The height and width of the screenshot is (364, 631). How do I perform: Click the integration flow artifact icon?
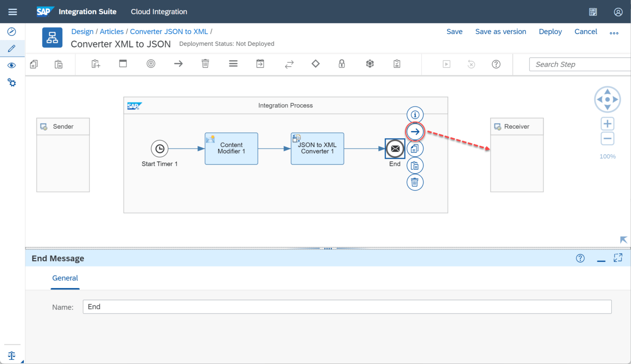coord(52,37)
